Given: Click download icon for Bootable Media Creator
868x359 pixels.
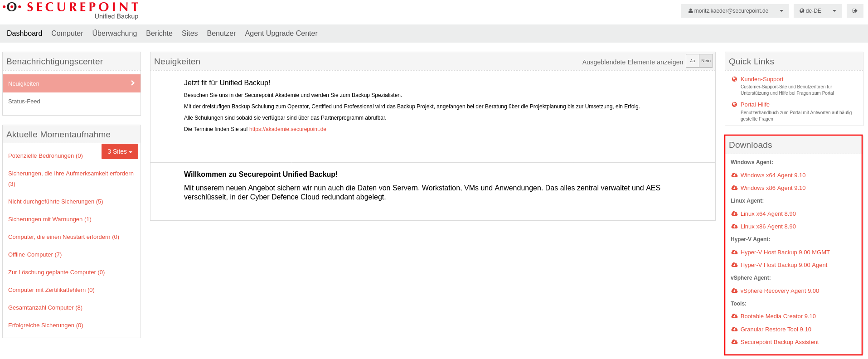Looking at the screenshot, I should point(734,316).
